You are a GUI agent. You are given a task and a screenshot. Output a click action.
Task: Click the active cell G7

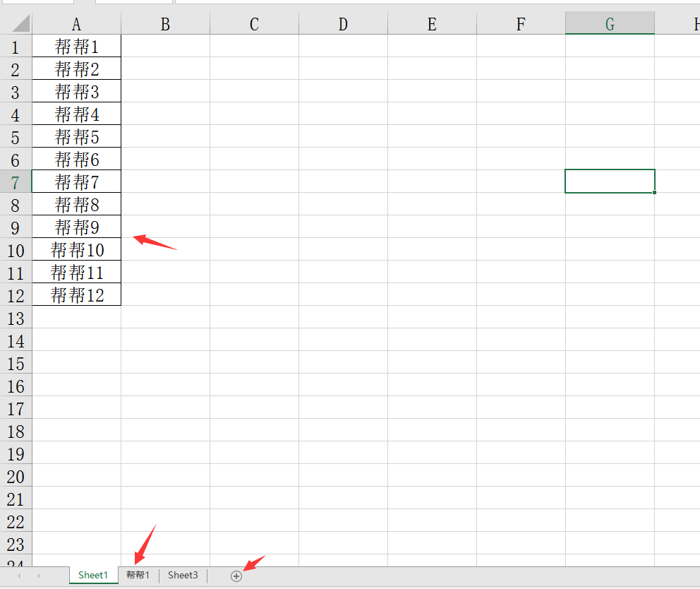(610, 181)
